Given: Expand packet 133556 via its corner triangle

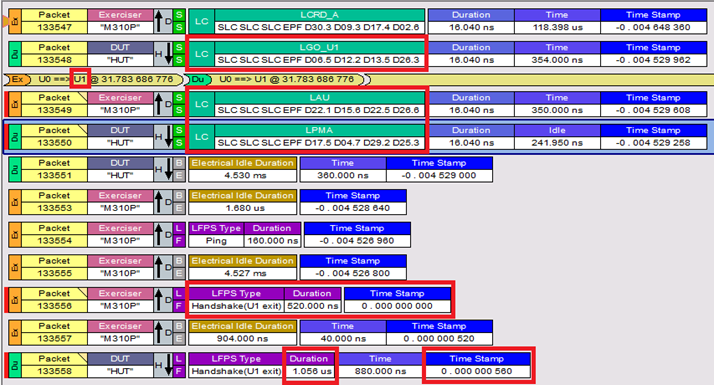Looking at the screenshot, I should pos(83,292).
